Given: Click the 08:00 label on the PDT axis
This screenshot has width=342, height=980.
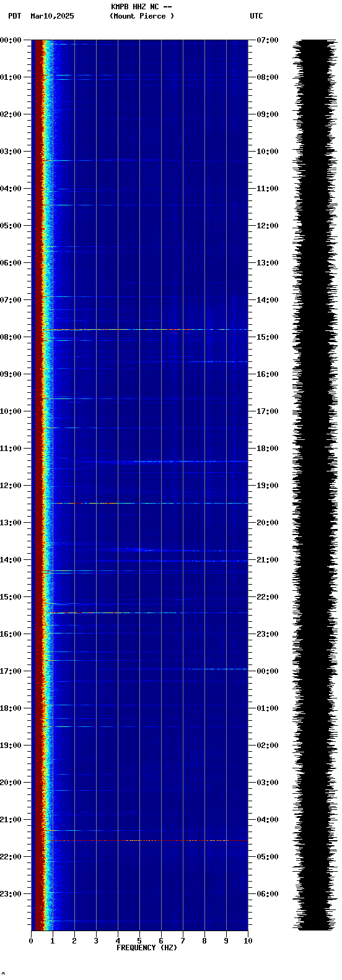Looking at the screenshot, I should click(x=11, y=337).
